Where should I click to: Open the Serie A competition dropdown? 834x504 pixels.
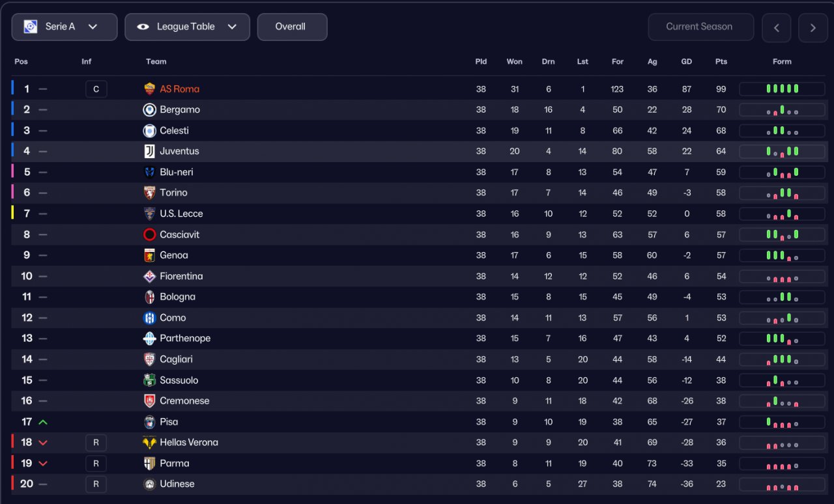65,27
